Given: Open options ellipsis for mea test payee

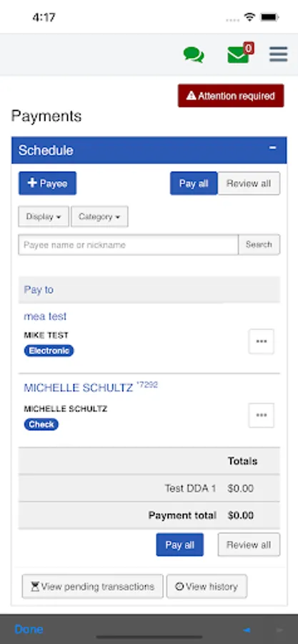Looking at the screenshot, I should (x=262, y=341).
